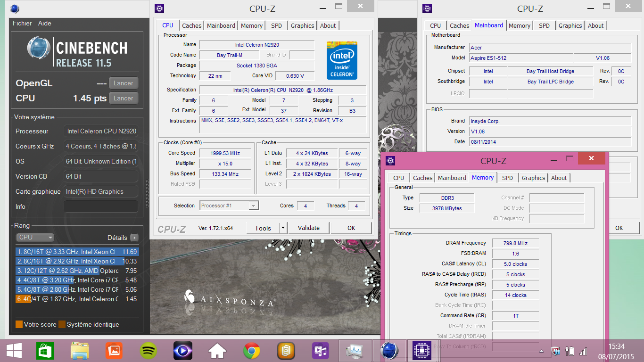Open About tab in pink CPU-Z window

559,178
